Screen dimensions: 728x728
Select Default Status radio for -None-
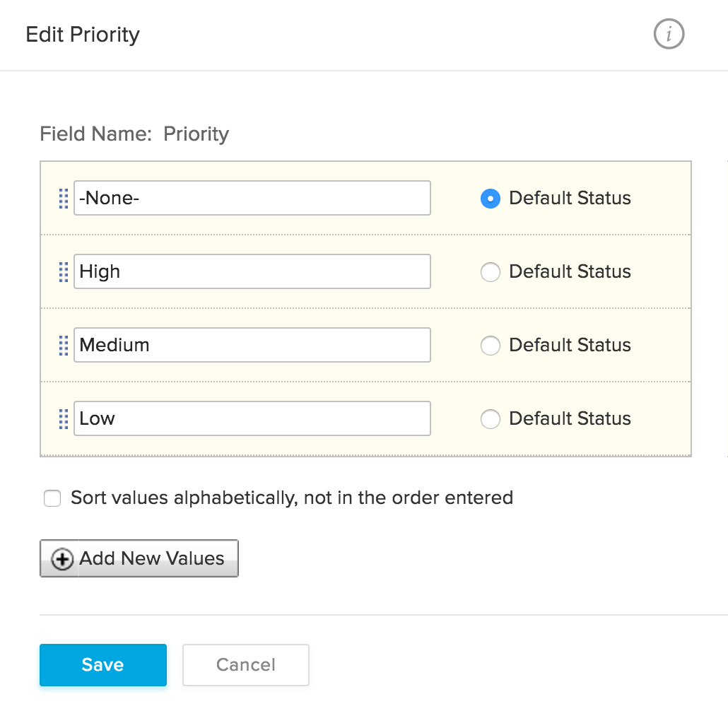click(490, 199)
